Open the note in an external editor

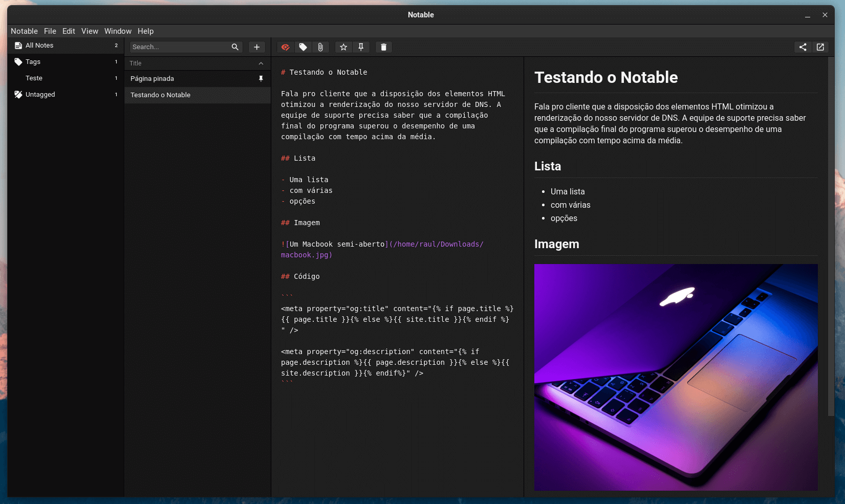pos(820,47)
